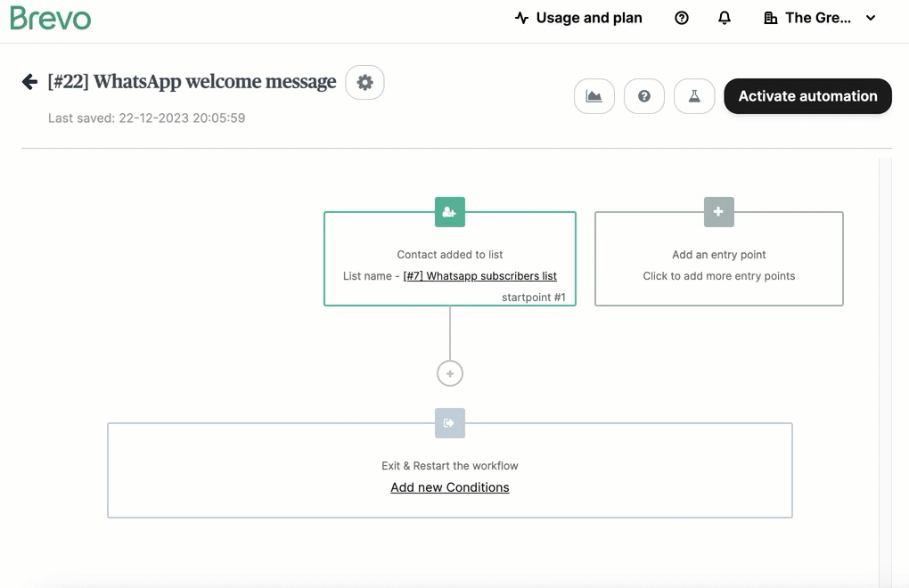This screenshot has width=909, height=588.
Task: Click the plus icon on Add entry point
Action: (x=718, y=212)
